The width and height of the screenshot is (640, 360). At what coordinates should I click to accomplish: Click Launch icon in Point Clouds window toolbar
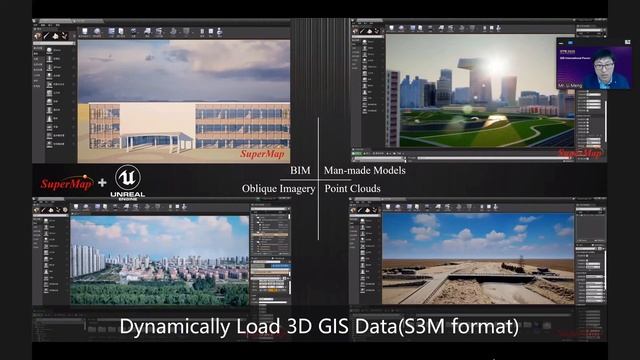(x=495, y=207)
